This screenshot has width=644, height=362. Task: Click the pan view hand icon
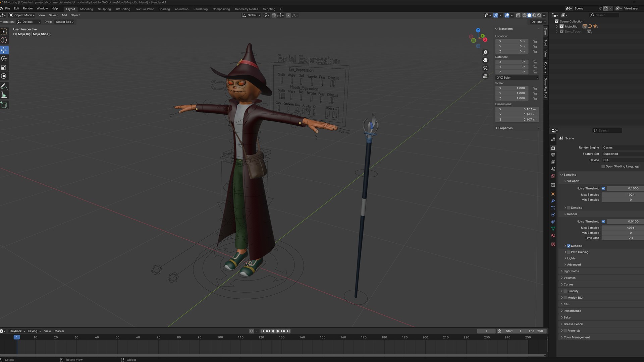coord(485,60)
